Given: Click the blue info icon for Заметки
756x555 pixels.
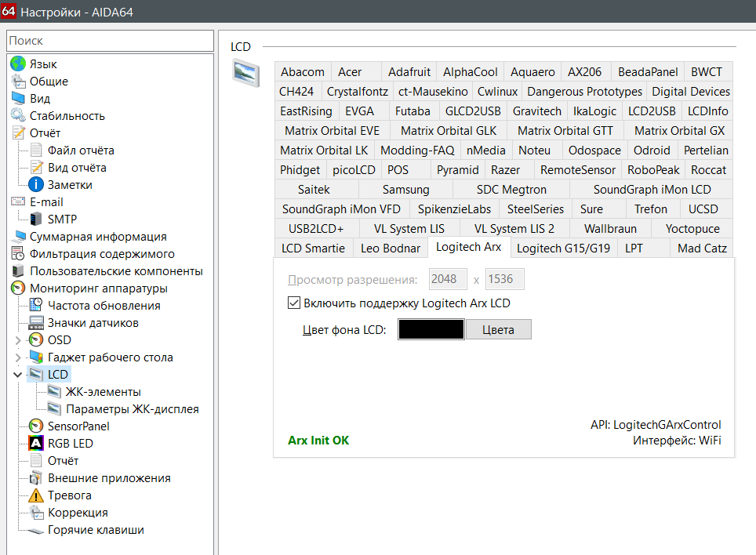Looking at the screenshot, I should 36,184.
